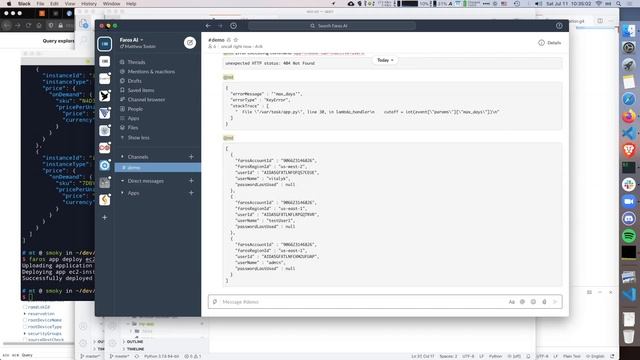Open the Today date dropdown
The width and height of the screenshot is (640, 360).
point(385,60)
